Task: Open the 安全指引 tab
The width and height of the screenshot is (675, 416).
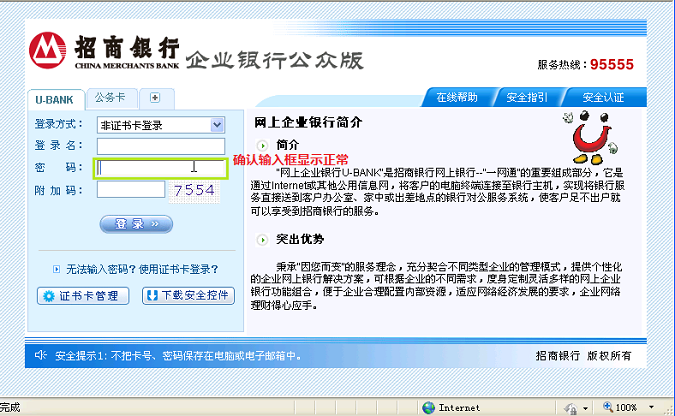Action: pos(527,97)
